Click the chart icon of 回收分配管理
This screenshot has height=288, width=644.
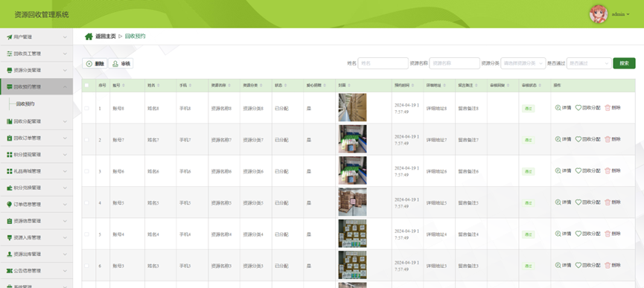(x=10, y=121)
